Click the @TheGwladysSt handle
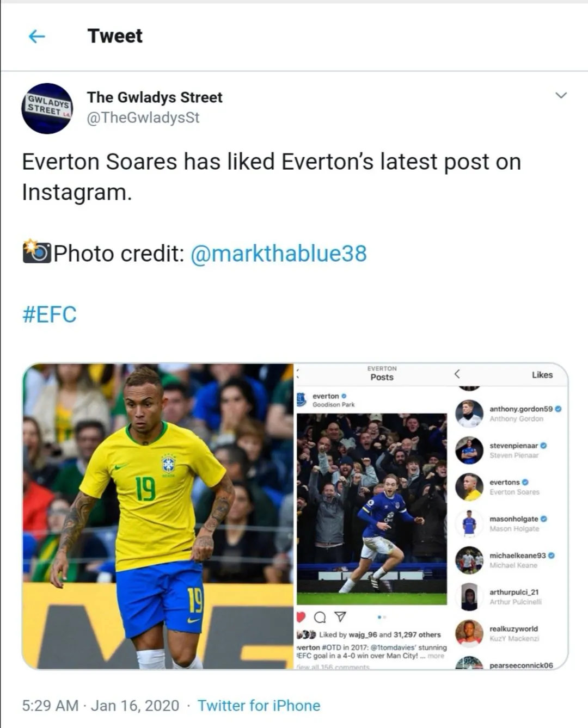This screenshot has height=728, width=588. pos(143,118)
